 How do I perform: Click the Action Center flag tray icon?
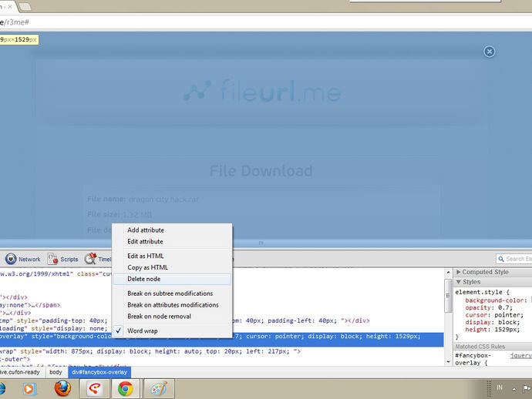[527, 388]
